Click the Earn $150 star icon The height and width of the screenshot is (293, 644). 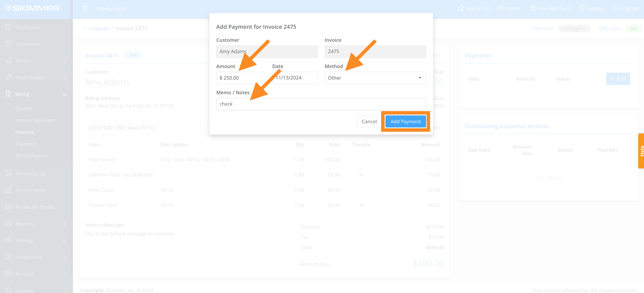[x=460, y=8]
